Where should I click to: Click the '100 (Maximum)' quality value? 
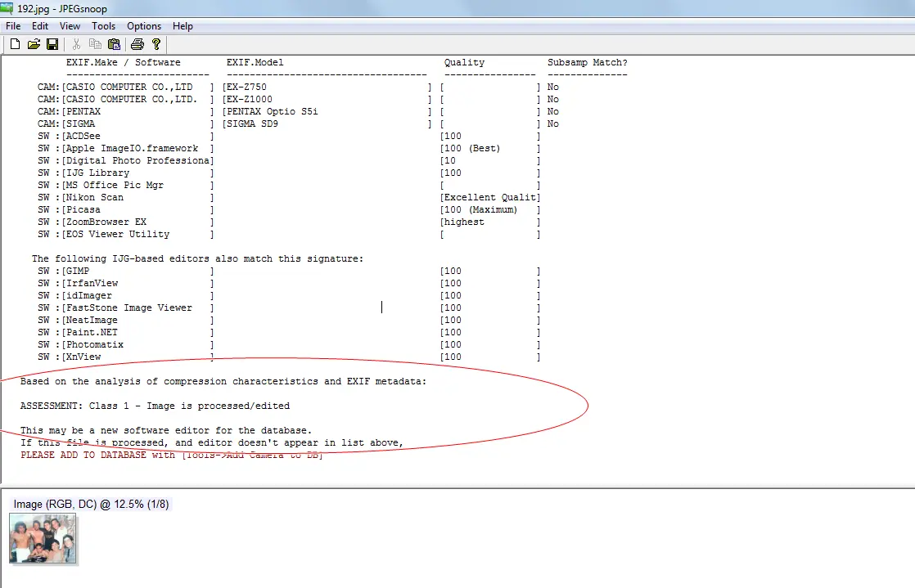481,209
